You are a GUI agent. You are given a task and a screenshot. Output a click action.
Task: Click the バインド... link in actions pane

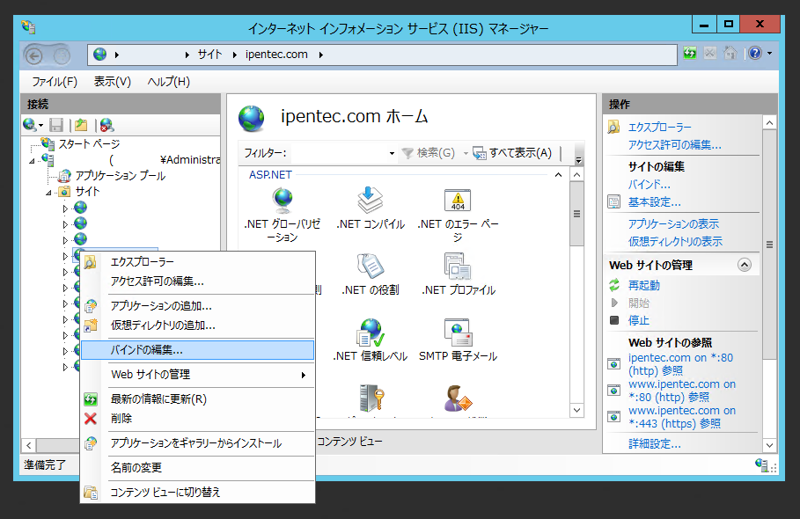649,185
